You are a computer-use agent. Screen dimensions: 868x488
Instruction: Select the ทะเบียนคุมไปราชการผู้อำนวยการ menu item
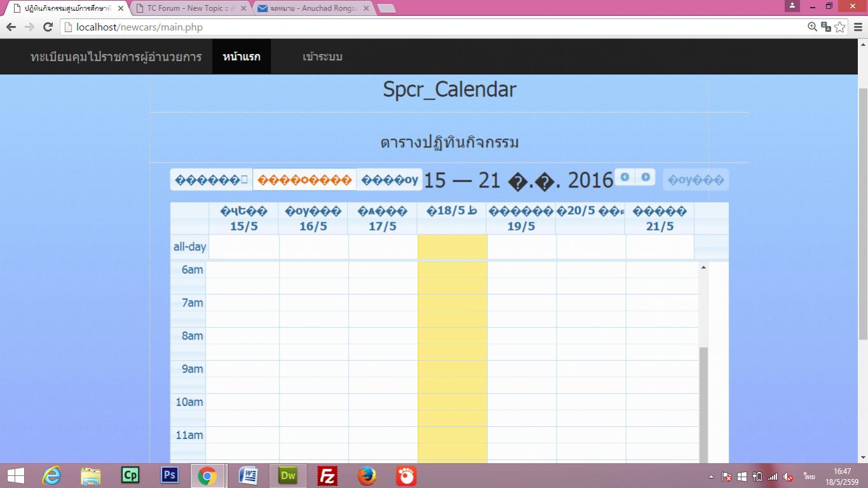[116, 57]
